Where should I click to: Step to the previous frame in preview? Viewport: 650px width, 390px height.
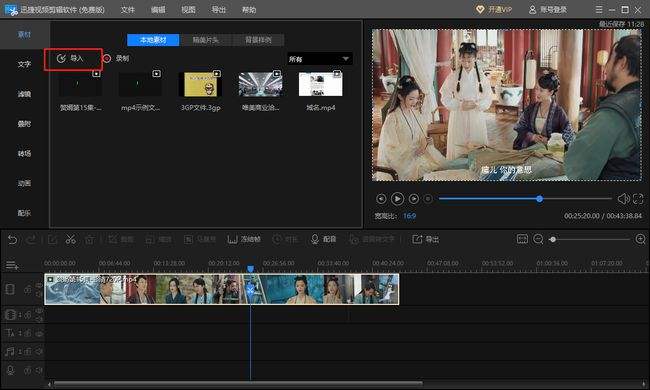(x=381, y=199)
